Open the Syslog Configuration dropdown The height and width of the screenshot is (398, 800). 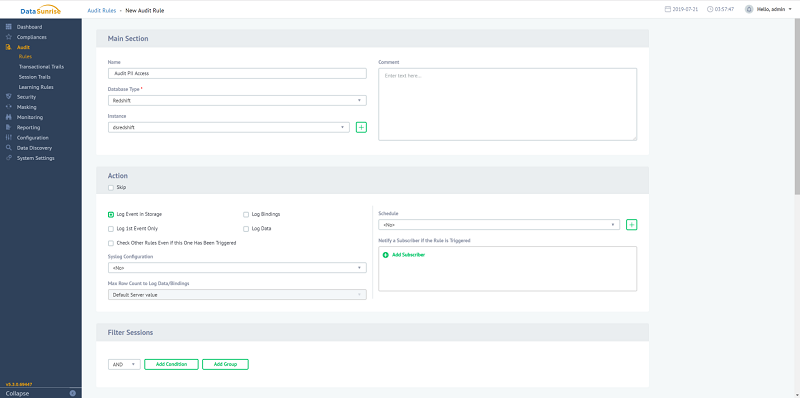(237, 267)
